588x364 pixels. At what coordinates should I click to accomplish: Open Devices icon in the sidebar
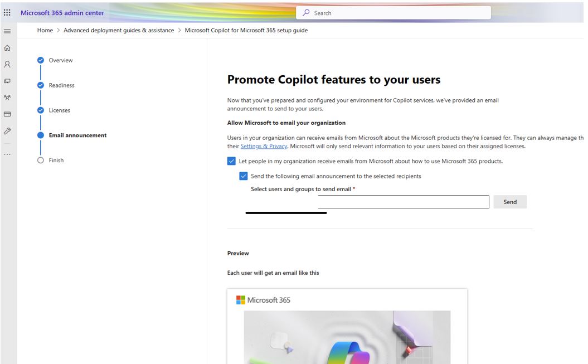(7, 81)
